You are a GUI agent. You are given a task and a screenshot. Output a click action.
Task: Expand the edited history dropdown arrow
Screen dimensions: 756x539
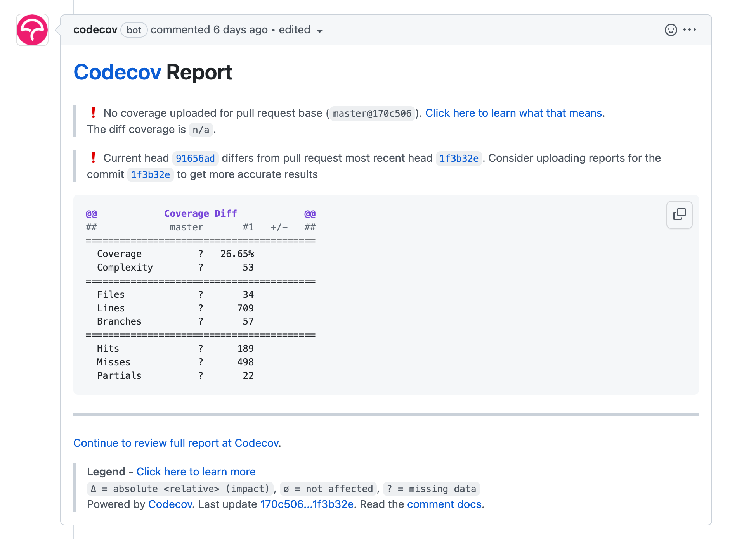click(320, 31)
